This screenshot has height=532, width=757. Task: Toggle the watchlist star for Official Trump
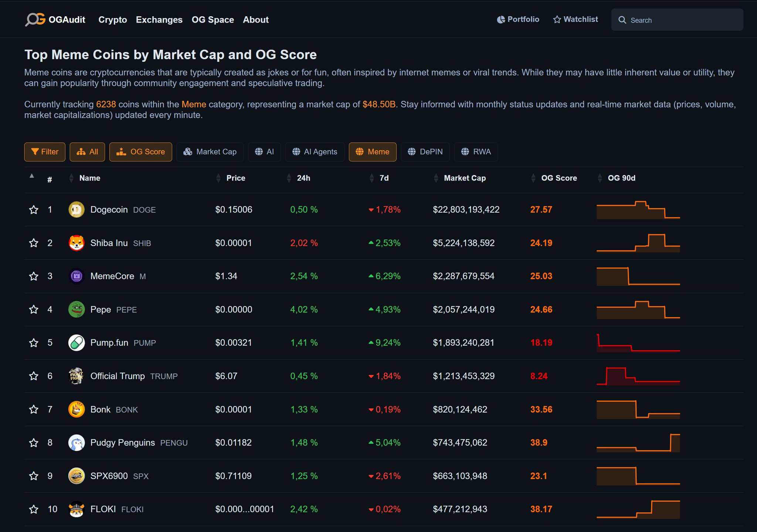[34, 376]
